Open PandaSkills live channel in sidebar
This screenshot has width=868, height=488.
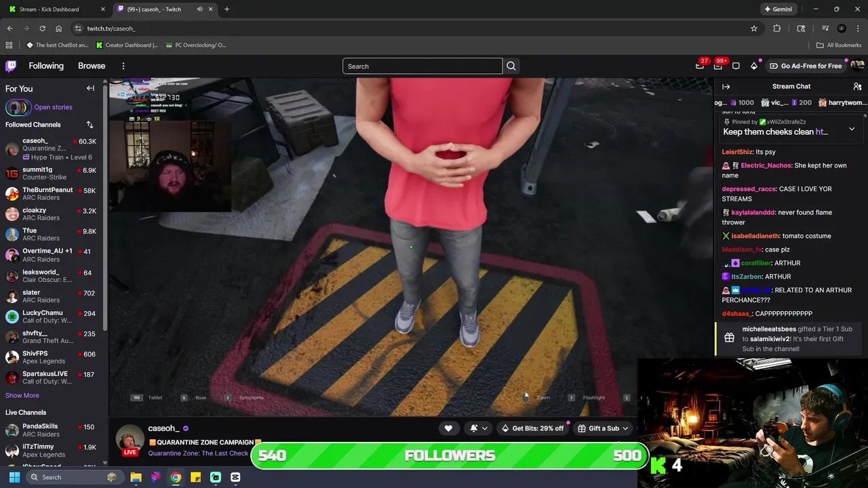point(52,430)
